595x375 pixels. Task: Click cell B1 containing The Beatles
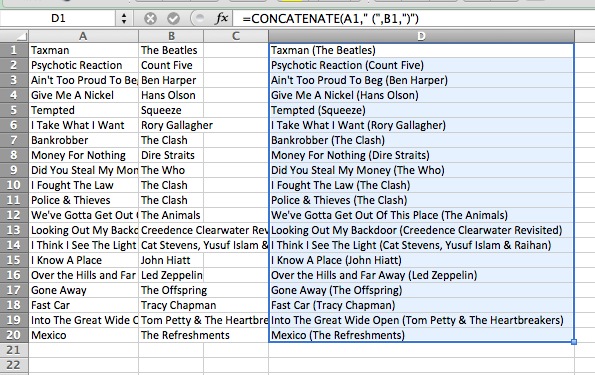pyautogui.click(x=171, y=50)
